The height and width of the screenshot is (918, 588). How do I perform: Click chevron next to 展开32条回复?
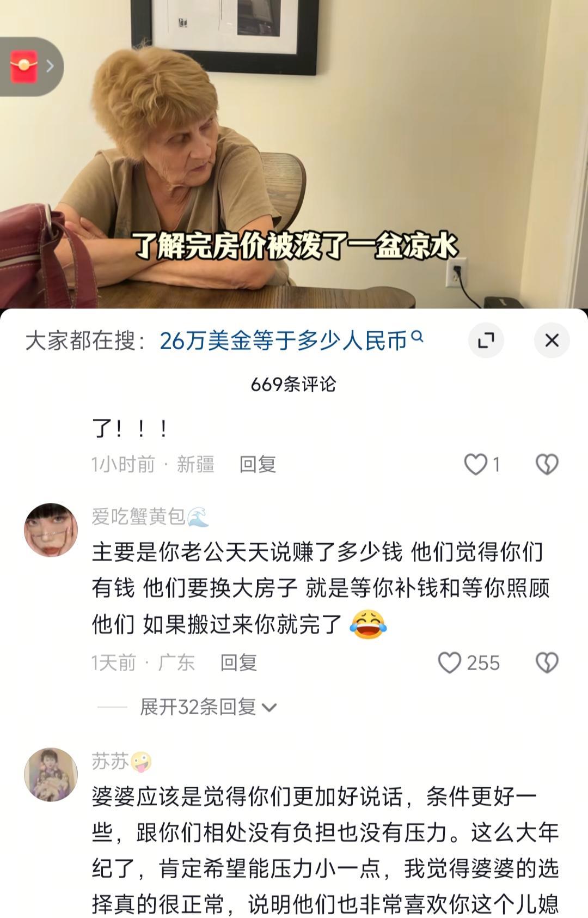(x=269, y=708)
